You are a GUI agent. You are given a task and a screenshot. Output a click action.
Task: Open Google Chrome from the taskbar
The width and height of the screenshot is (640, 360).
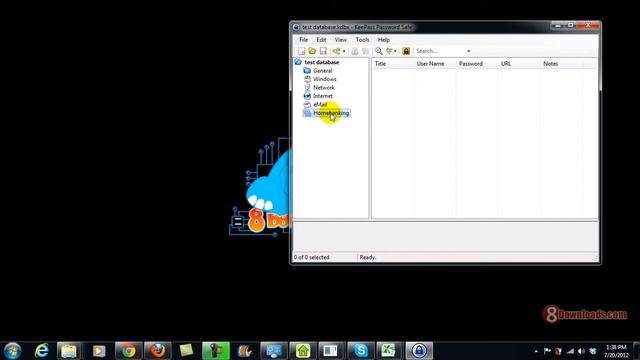pyautogui.click(x=128, y=351)
